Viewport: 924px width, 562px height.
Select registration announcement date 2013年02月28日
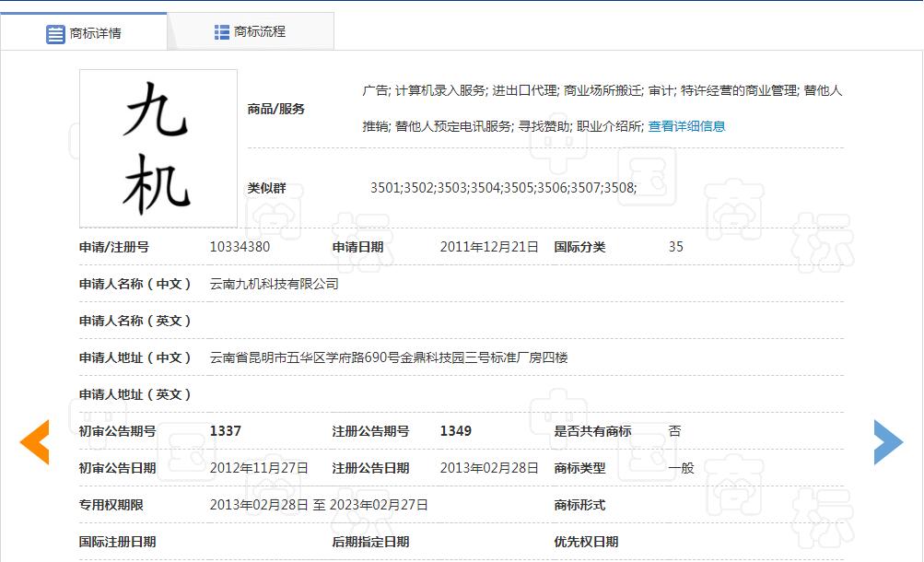tap(489, 468)
